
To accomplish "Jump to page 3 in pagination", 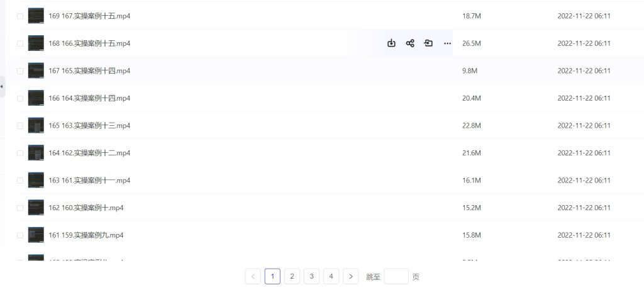I will pos(311,277).
